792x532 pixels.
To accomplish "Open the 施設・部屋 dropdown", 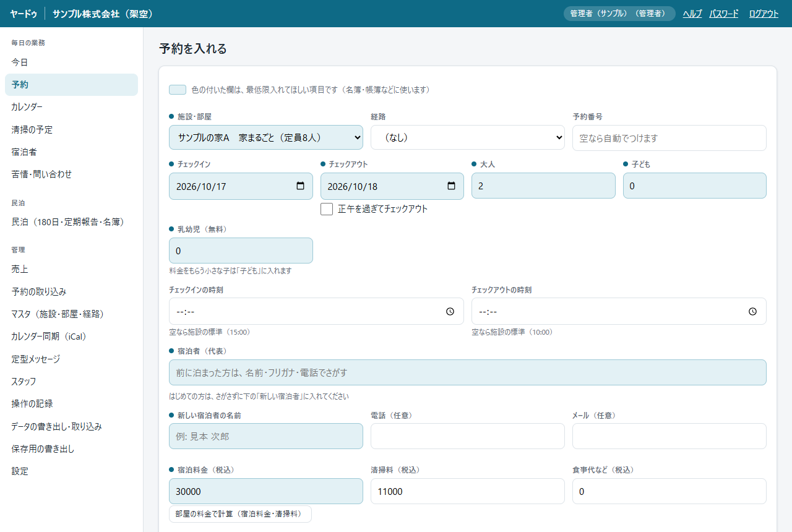I will pos(266,137).
